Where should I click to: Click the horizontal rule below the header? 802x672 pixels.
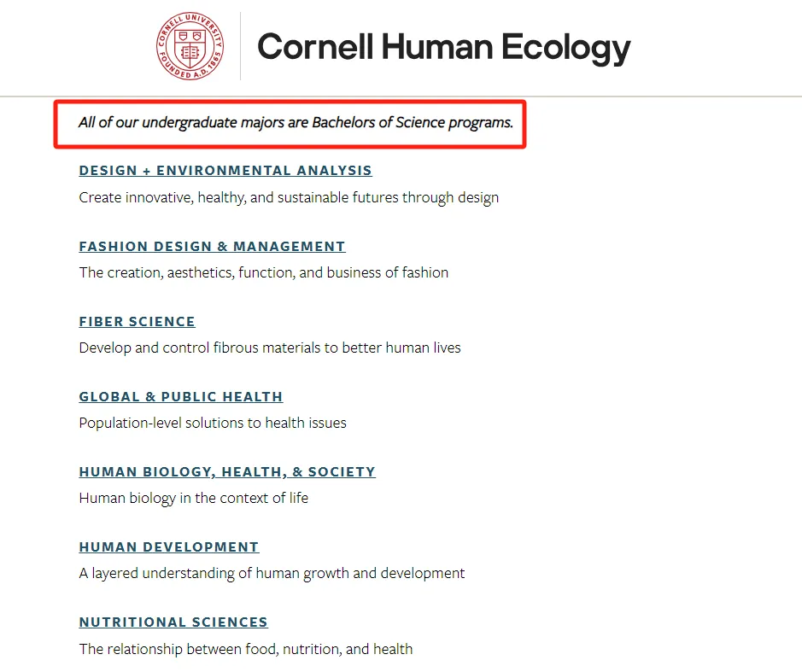coord(401,96)
